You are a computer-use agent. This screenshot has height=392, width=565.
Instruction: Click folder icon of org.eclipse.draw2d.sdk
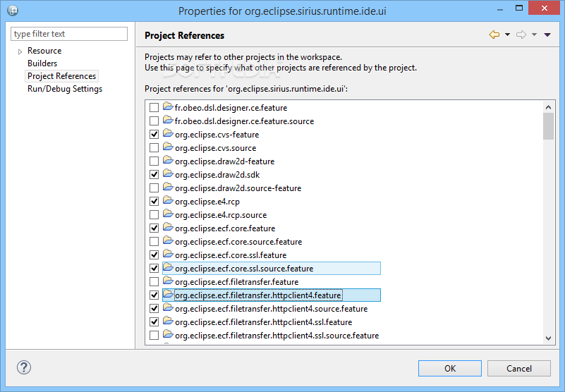tap(168, 173)
